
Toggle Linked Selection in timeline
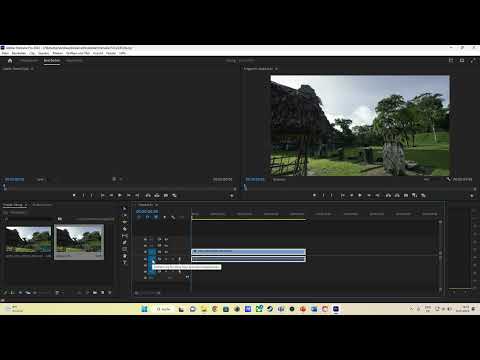click(x=156, y=217)
